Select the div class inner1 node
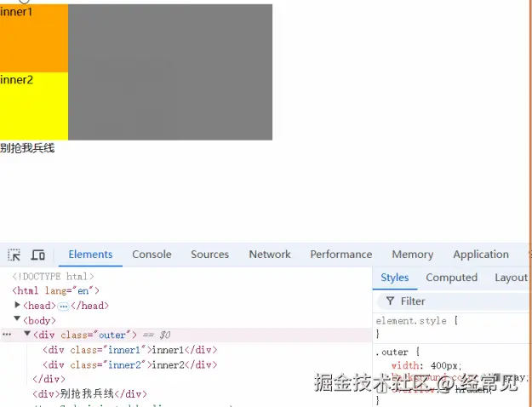This screenshot has width=532, height=407. (130, 350)
